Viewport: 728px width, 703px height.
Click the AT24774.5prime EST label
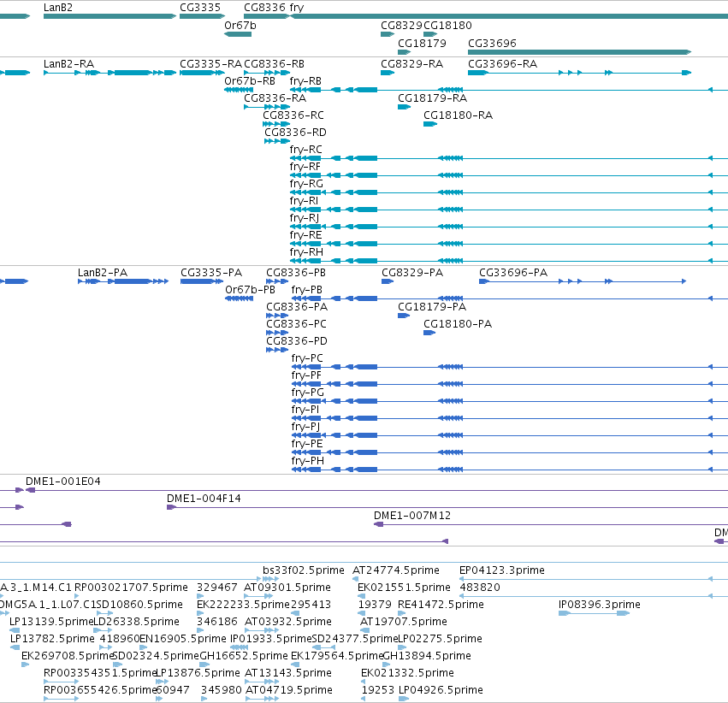[x=396, y=570]
